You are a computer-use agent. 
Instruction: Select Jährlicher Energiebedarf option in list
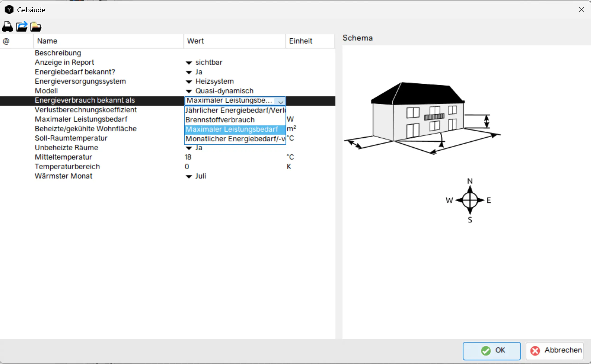point(235,110)
